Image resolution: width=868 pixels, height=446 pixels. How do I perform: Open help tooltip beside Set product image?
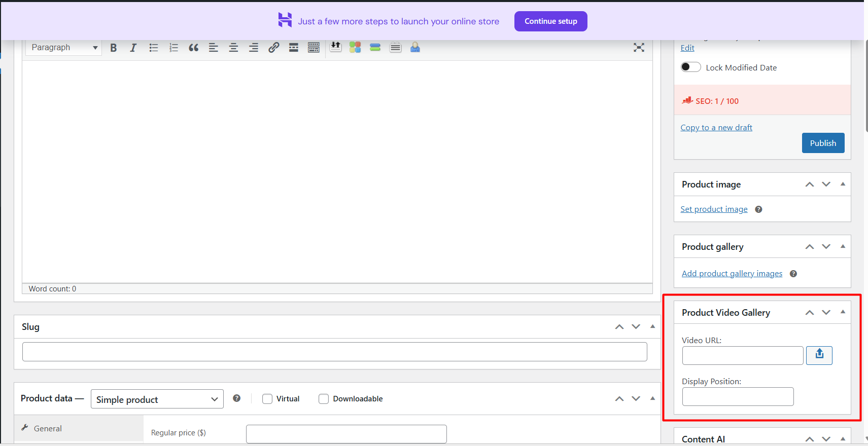(x=758, y=209)
